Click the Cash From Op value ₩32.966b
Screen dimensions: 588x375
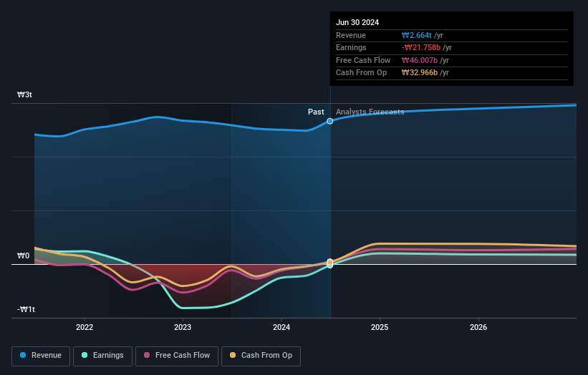[420, 73]
